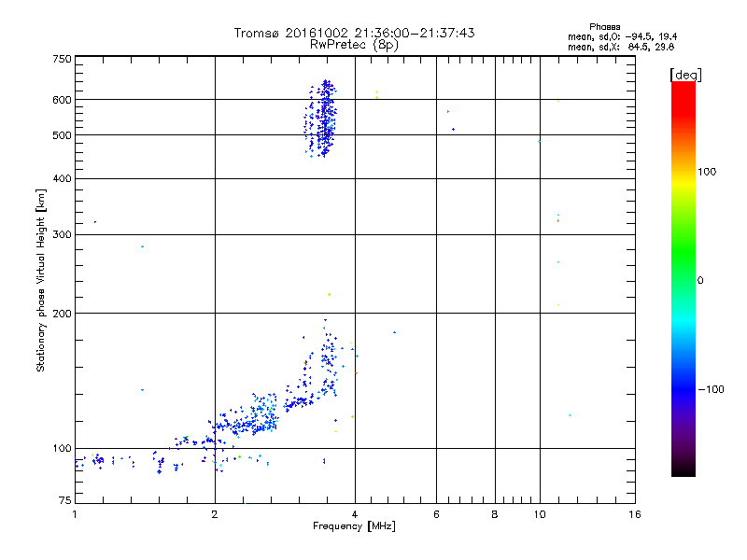Click the dense blue echo cluster near 500-600 km
This screenshot has height=560, width=747.
point(321,119)
